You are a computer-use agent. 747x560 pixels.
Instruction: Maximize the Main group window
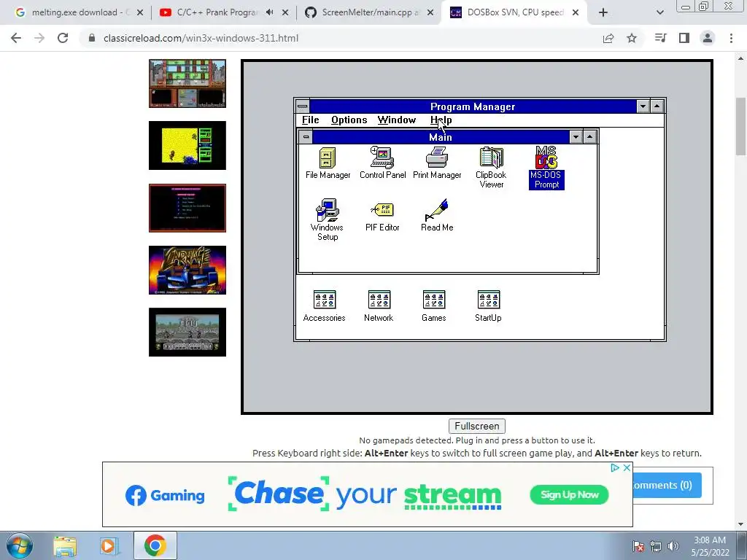(x=589, y=137)
